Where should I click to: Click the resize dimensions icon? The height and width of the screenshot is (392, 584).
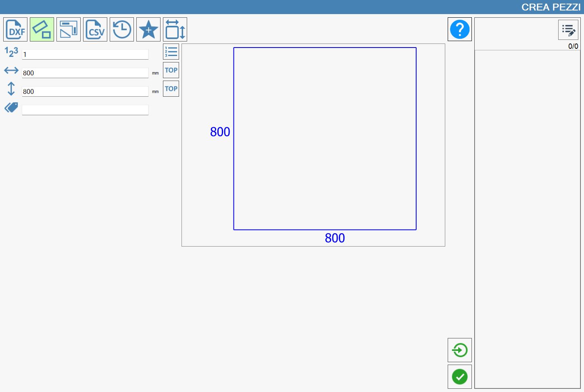(175, 29)
